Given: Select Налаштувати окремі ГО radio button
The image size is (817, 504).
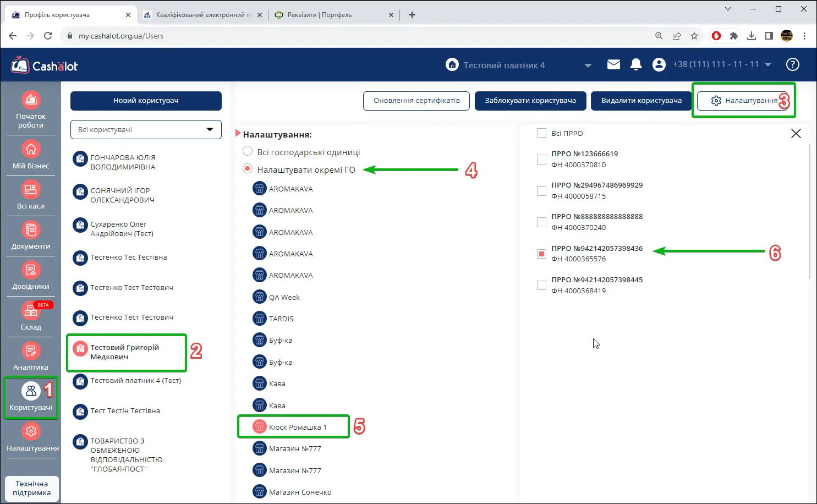Looking at the screenshot, I should [x=248, y=169].
